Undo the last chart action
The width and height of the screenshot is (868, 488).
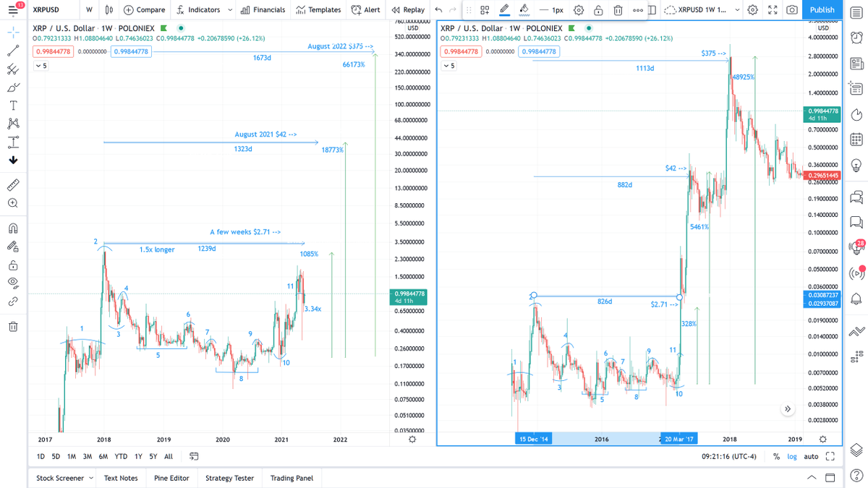click(x=438, y=10)
